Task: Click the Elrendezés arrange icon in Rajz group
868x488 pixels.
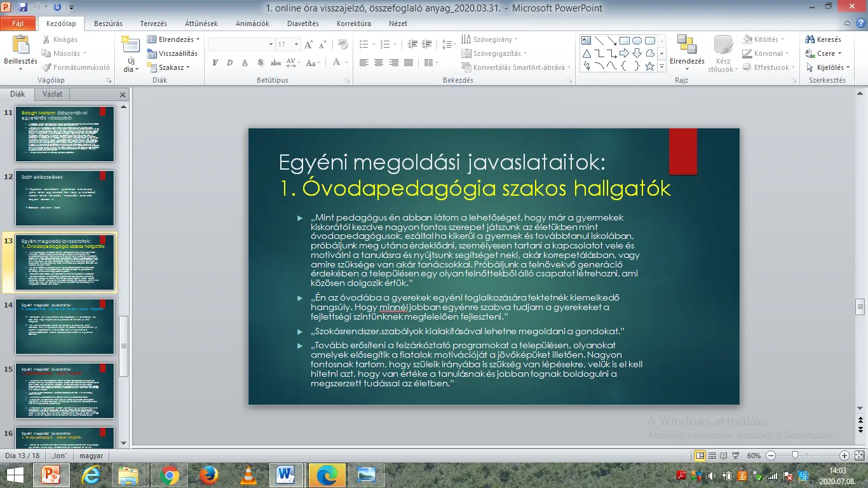Action: pos(686,45)
